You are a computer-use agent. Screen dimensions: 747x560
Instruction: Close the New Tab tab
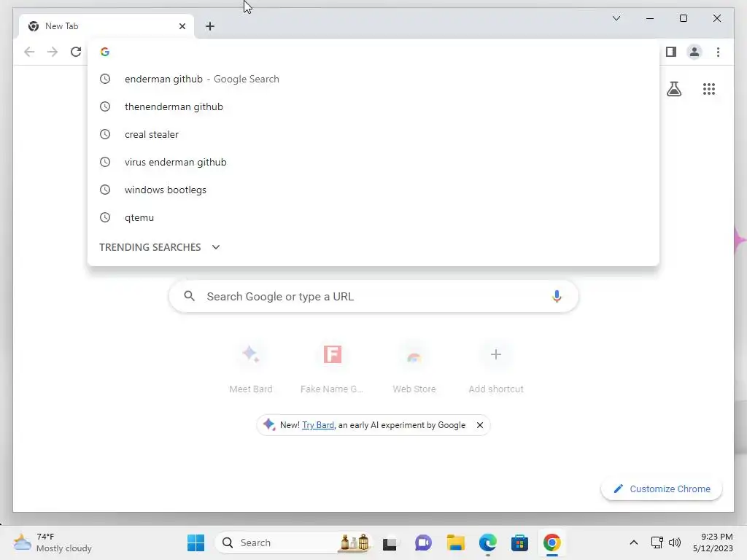pos(182,26)
